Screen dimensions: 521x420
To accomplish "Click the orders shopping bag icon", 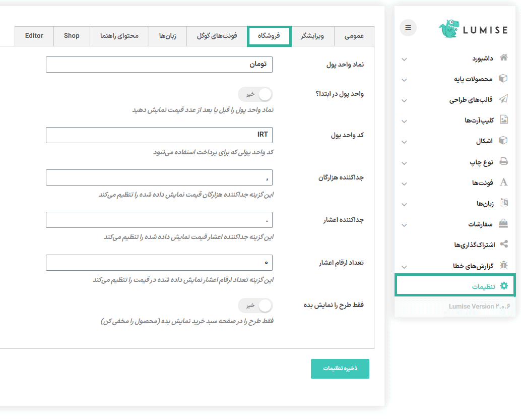I will [x=503, y=223].
